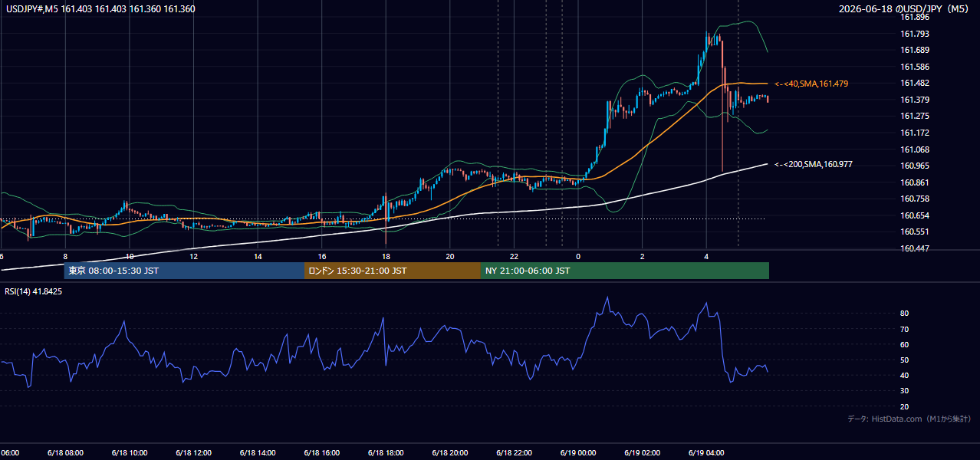Click RSI axis level 80

click(904, 314)
